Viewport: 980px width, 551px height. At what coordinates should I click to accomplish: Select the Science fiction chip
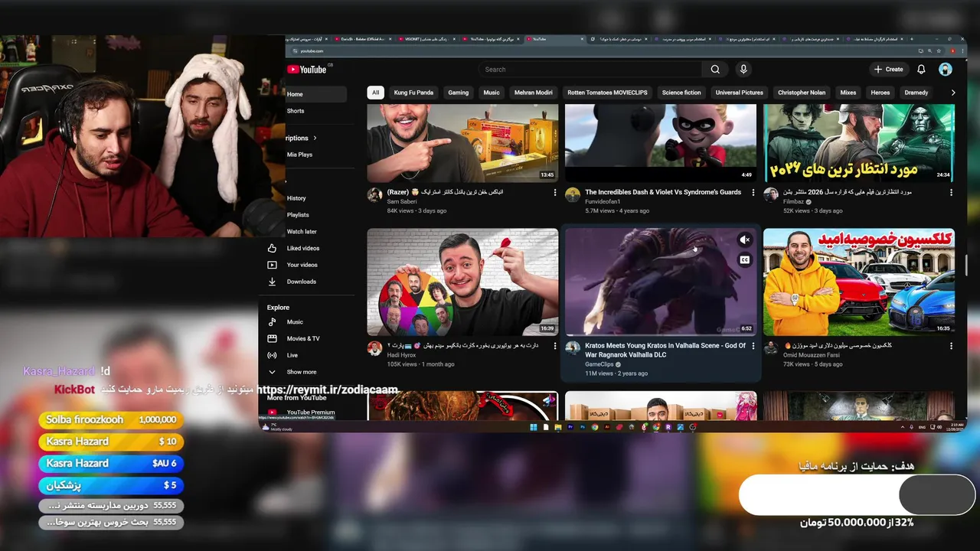point(681,93)
